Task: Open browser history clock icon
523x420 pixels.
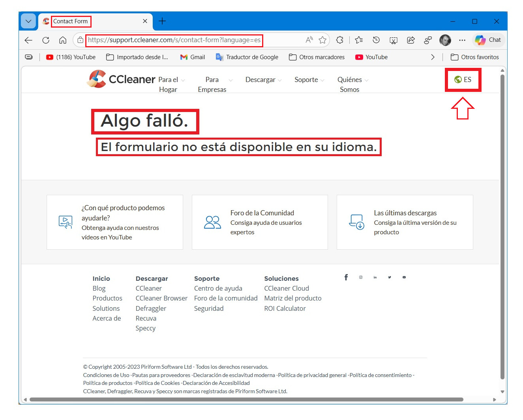Action: (376, 40)
